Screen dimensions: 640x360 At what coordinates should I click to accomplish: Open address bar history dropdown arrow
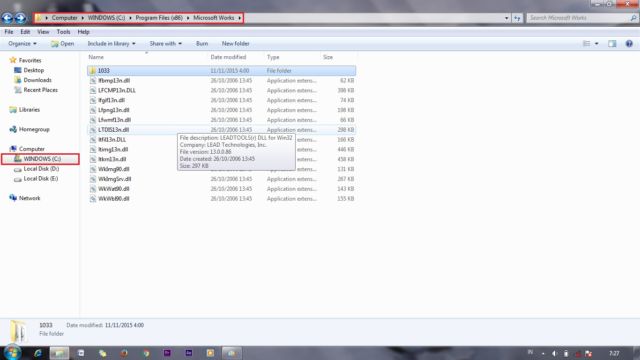[x=507, y=18]
